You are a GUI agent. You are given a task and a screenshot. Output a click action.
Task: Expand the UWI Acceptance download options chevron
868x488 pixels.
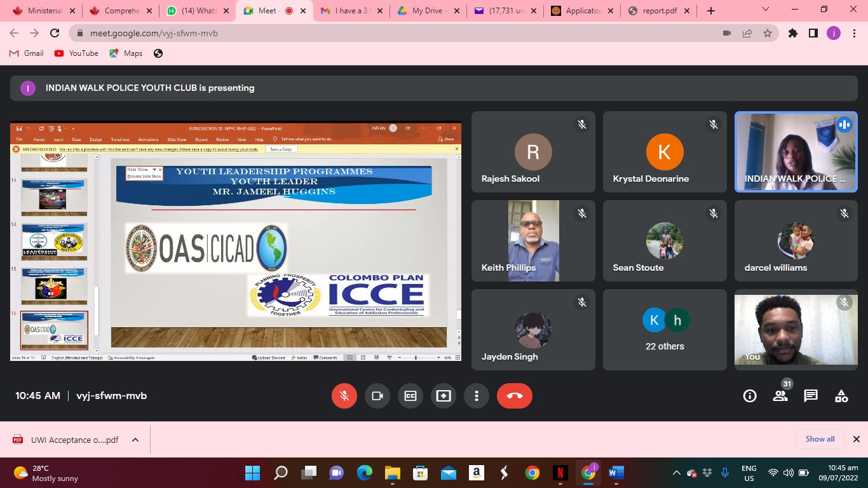click(135, 440)
